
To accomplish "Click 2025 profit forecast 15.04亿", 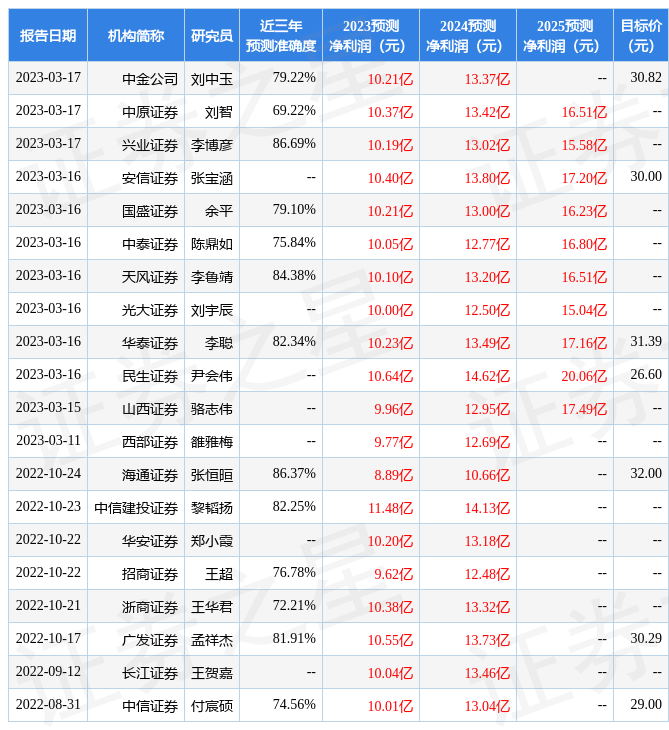I will coord(584,310).
